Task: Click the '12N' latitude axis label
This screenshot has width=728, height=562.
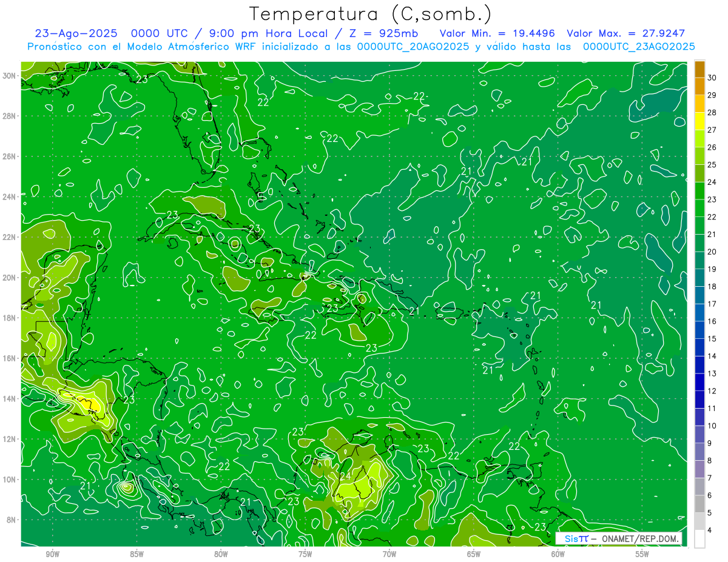Action: tap(9, 439)
